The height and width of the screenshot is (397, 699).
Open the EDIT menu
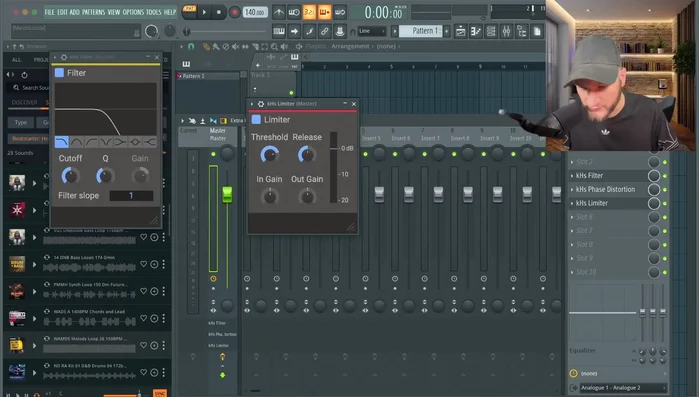click(x=62, y=12)
